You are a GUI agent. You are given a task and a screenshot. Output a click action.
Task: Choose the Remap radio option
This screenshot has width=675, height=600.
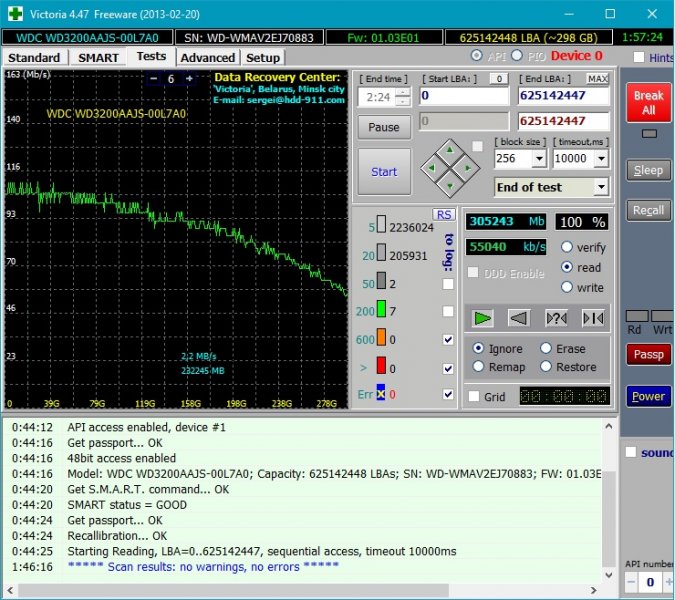coord(479,367)
